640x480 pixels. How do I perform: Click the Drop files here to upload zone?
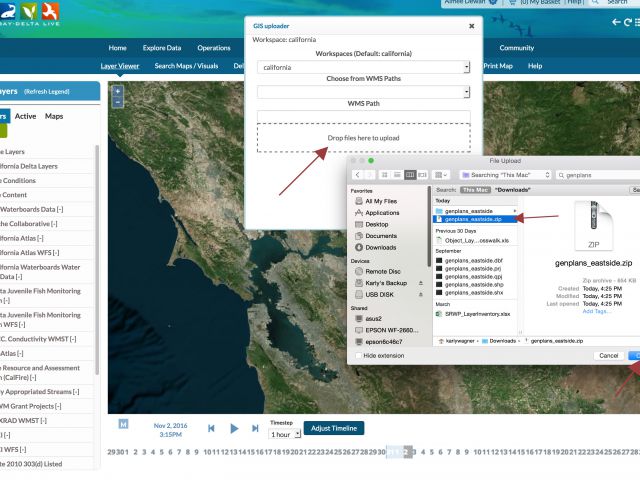[x=363, y=138]
